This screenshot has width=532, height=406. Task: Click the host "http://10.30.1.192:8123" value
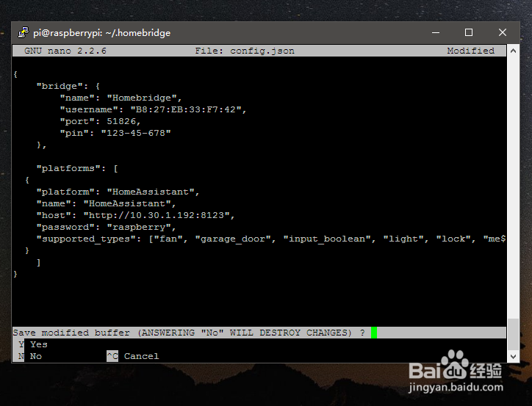click(x=157, y=215)
